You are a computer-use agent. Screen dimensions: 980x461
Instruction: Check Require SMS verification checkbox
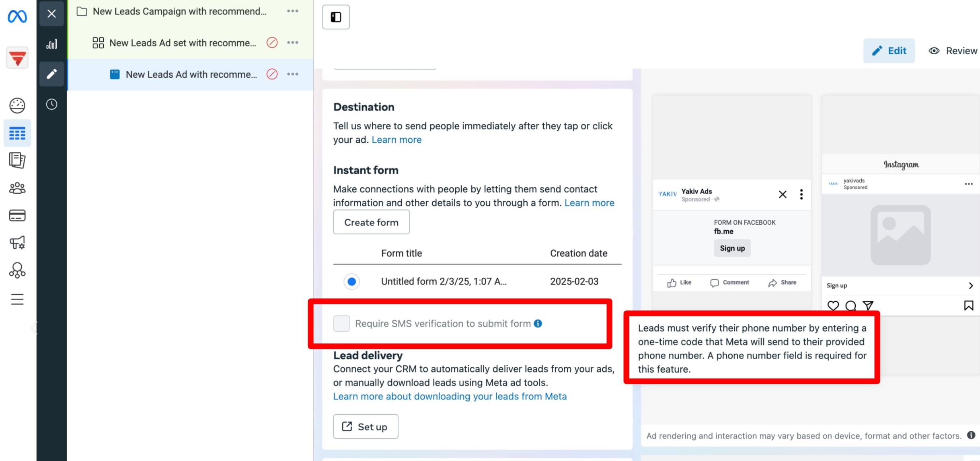tap(341, 324)
